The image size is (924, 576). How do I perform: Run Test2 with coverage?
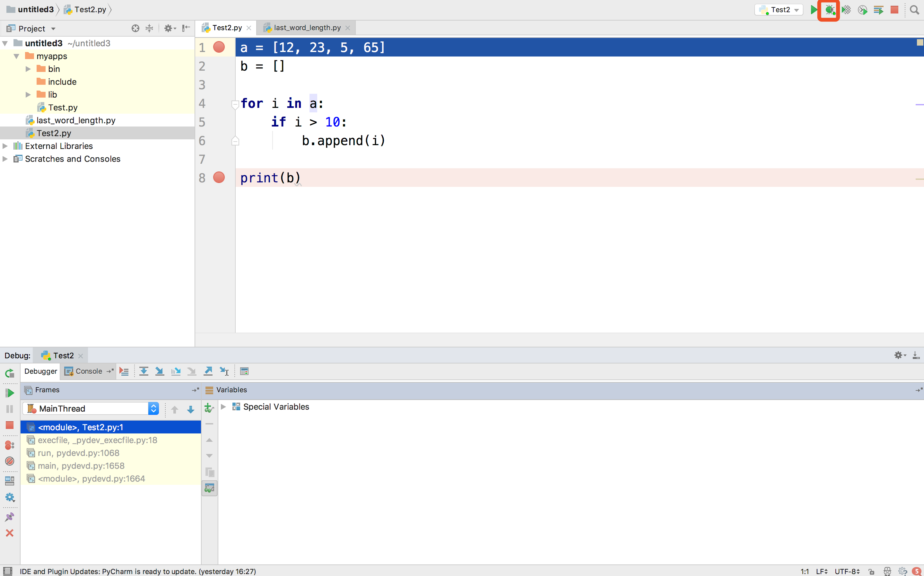[x=846, y=10]
